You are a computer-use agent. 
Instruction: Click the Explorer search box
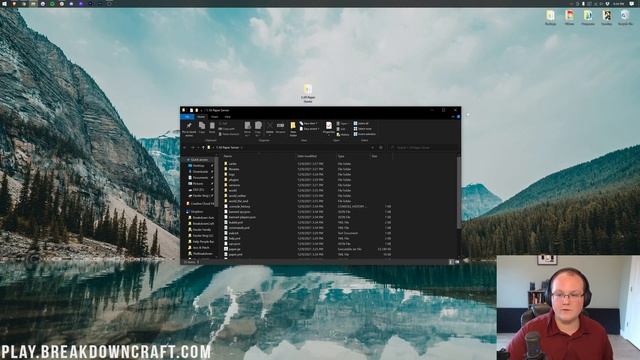423,147
